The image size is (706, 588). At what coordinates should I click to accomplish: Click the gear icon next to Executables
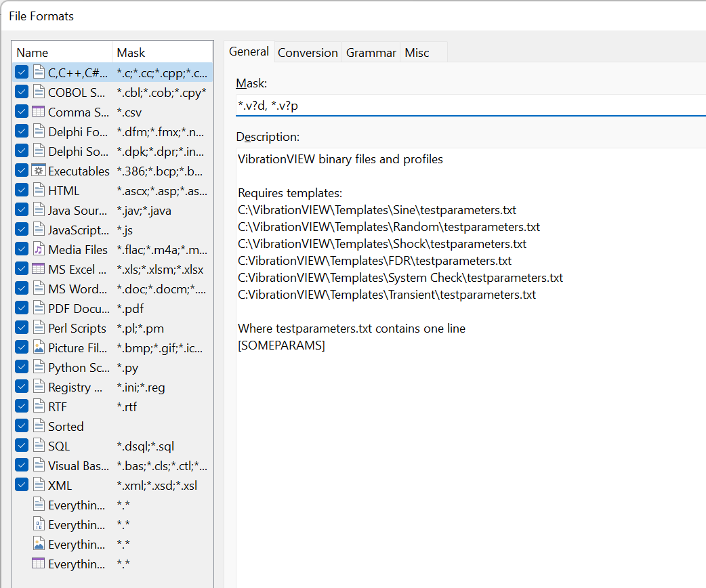[x=39, y=171]
